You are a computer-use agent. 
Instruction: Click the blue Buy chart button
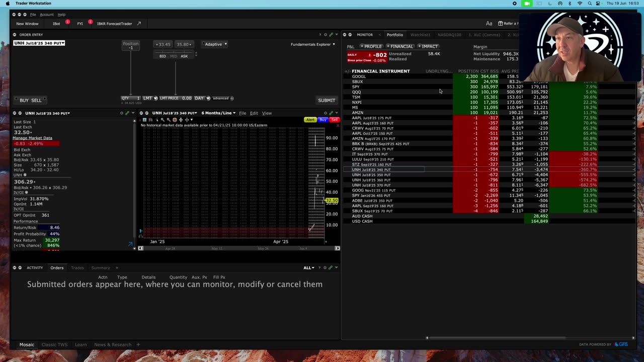pos(323,120)
